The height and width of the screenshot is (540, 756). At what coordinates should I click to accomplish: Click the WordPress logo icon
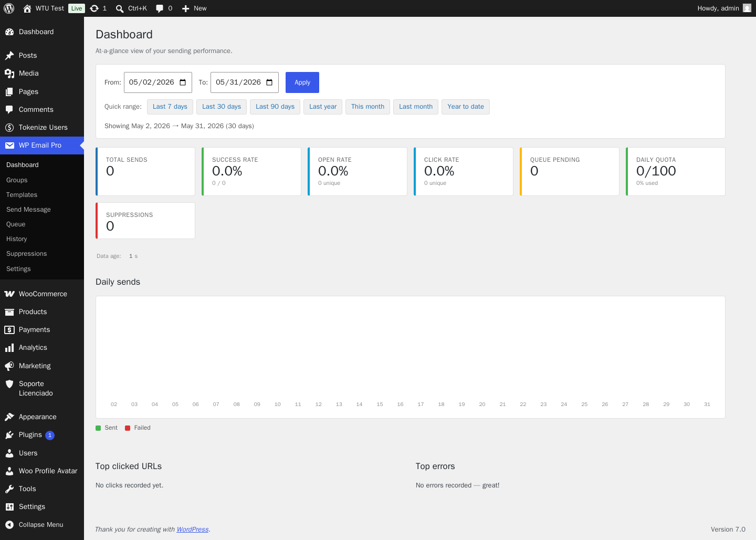click(x=9, y=8)
